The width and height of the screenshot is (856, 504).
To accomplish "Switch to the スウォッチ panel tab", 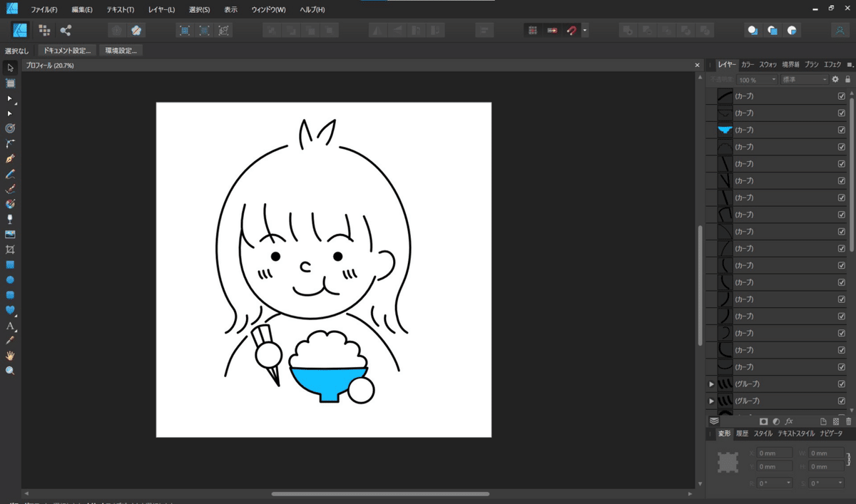I will coord(768,64).
